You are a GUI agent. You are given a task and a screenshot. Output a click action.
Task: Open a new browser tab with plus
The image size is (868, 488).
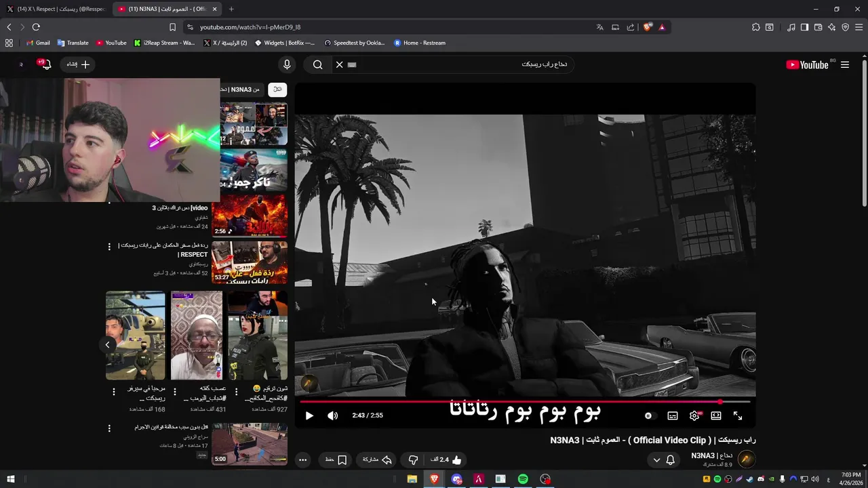(x=231, y=9)
